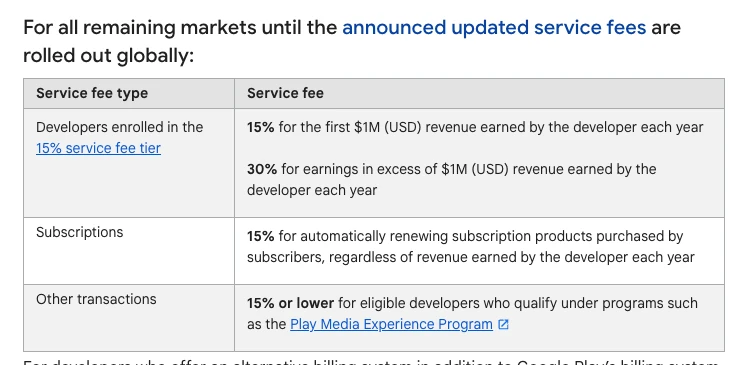Viewport: 740px width, 365px height.
Task: Open the 15% service fee tier link
Action: tap(98, 148)
